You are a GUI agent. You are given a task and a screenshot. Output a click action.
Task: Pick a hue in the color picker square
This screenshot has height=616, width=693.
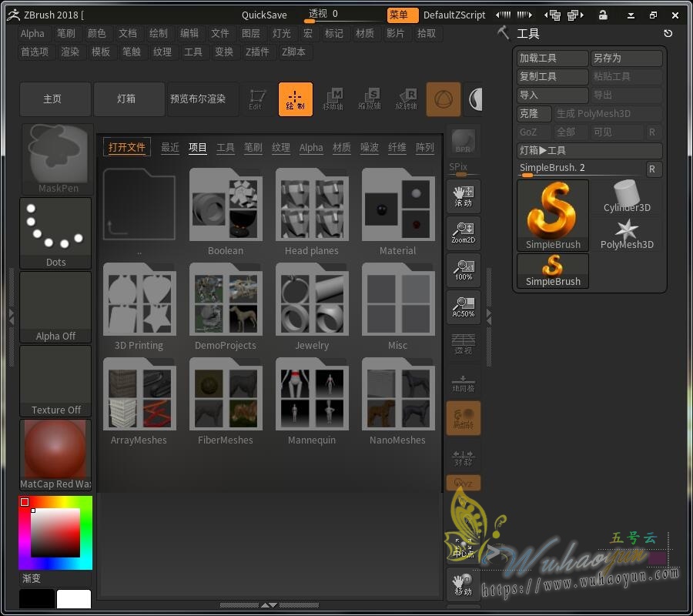55,533
